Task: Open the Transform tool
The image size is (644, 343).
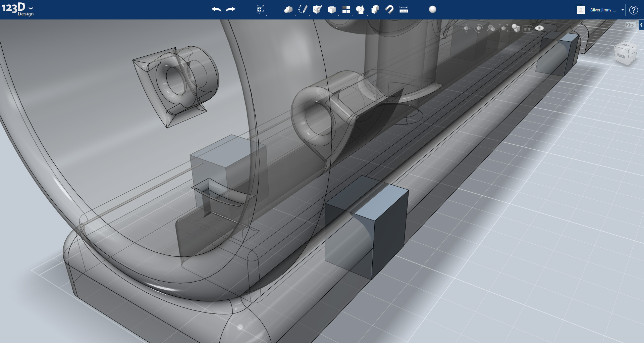Action: click(260, 9)
